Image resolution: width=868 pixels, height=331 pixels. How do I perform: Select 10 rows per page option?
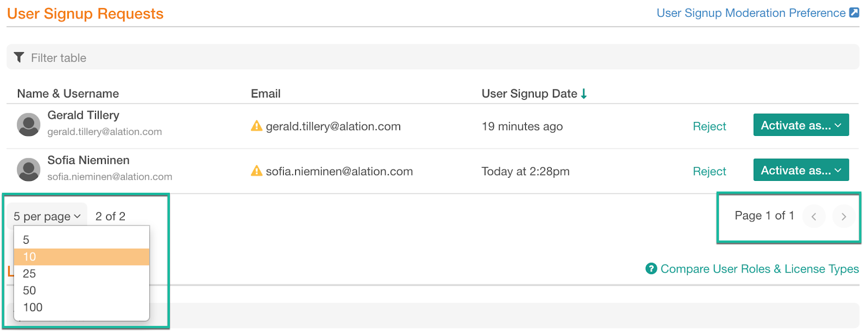pyautogui.click(x=81, y=257)
